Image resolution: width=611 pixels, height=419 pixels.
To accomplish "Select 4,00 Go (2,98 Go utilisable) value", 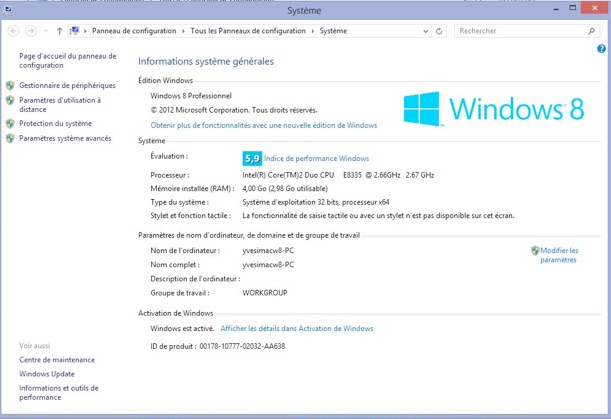I will click(x=285, y=189).
